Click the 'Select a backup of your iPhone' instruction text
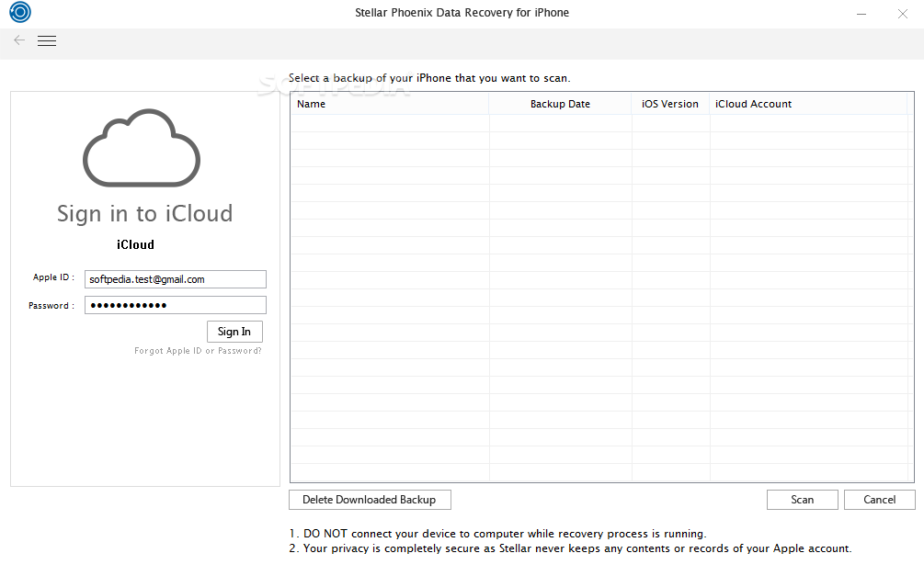Screen dimensions: 924x576 pos(429,78)
